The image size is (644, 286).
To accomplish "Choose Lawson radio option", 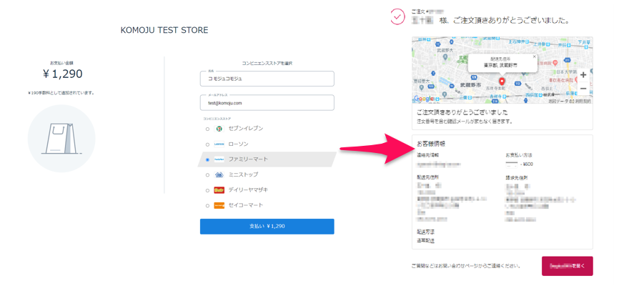I will 207,144.
